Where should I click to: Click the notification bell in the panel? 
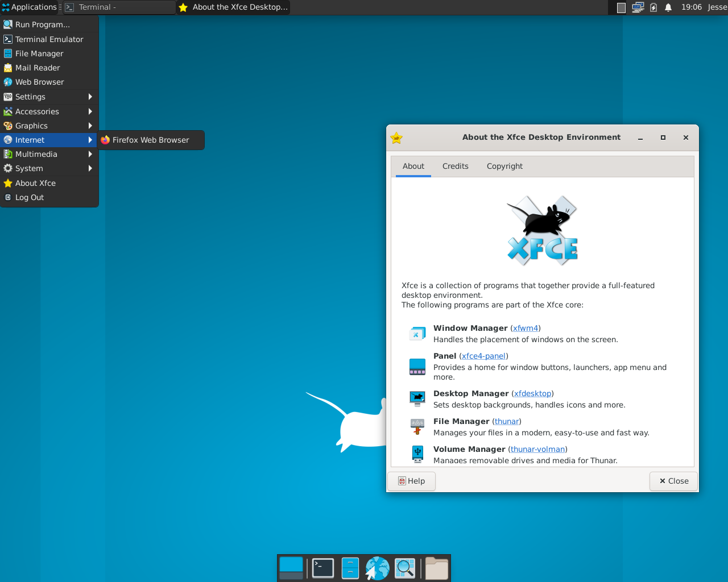pyautogui.click(x=668, y=7)
